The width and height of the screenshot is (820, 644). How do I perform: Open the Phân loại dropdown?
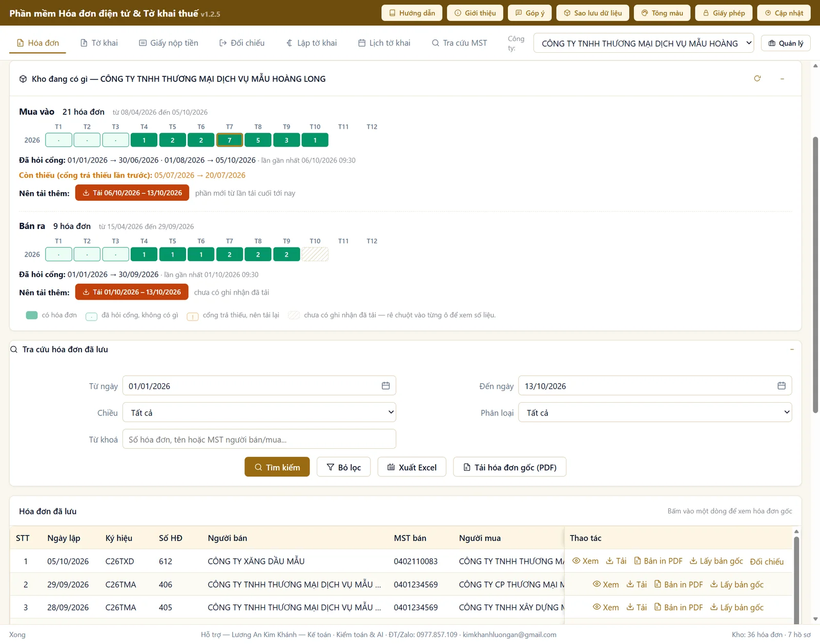[x=655, y=412]
